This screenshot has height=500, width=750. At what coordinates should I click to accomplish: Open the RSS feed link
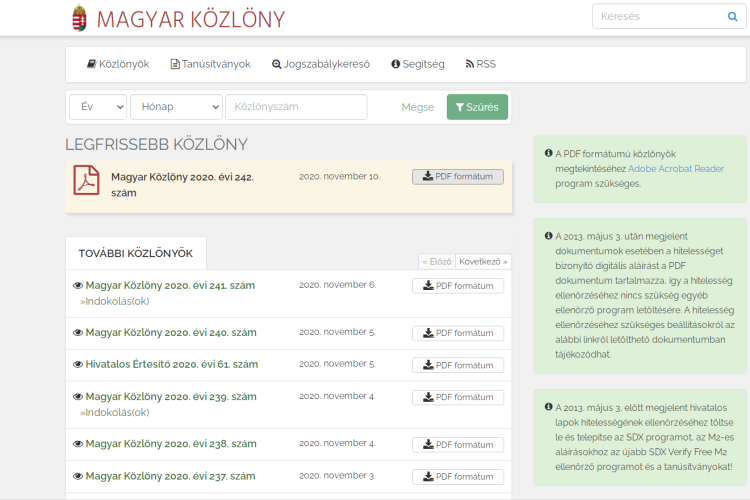pyautogui.click(x=480, y=64)
